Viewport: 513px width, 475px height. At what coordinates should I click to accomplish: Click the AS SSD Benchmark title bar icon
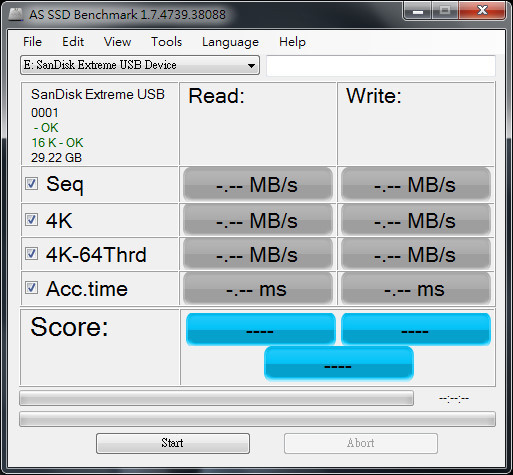pyautogui.click(x=15, y=14)
